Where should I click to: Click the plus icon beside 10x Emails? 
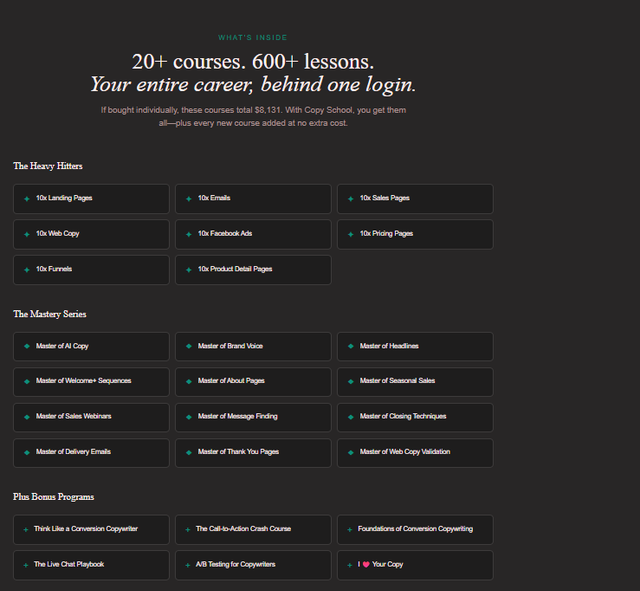pos(189,199)
